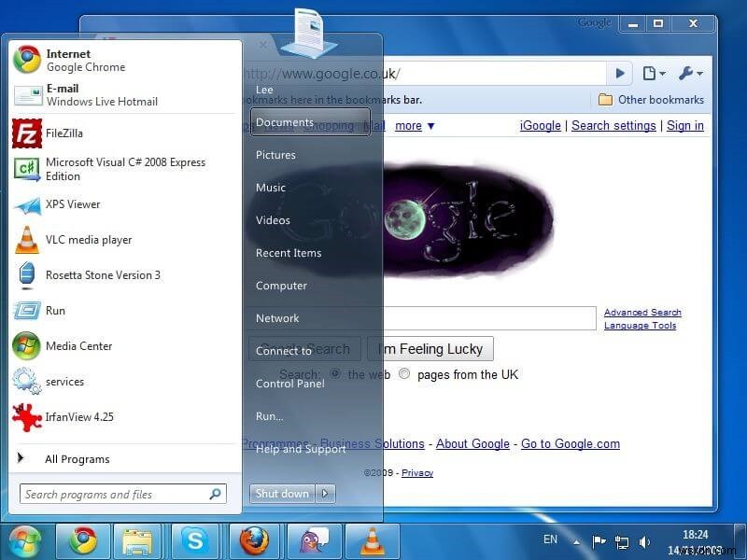Click the "I'm Feeling Lucky" button

(x=430, y=348)
